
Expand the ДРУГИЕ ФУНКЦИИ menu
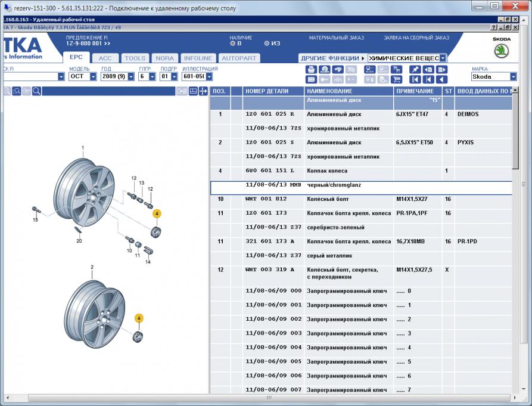[332, 58]
